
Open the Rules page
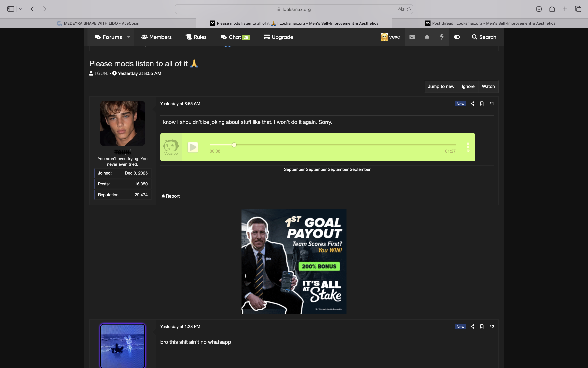[196, 37]
